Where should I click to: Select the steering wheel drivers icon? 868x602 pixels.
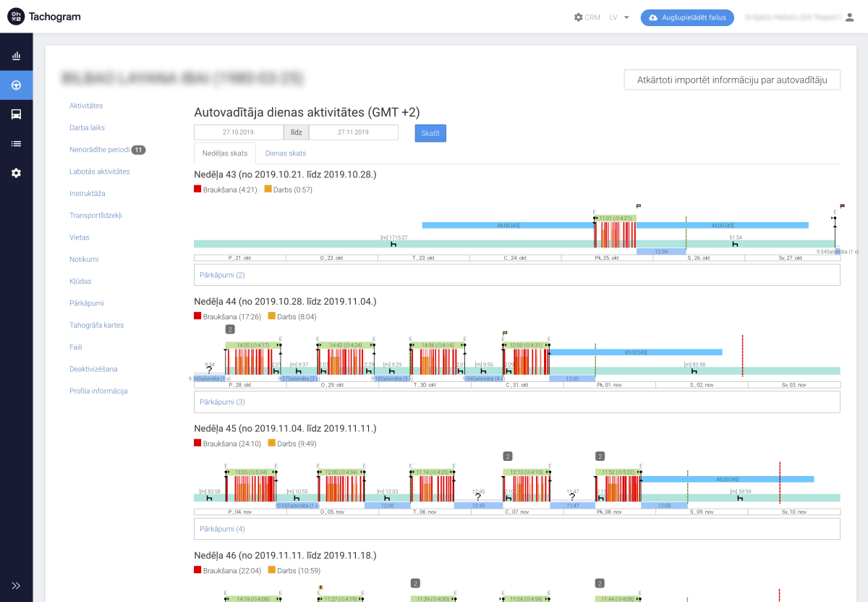(x=16, y=85)
